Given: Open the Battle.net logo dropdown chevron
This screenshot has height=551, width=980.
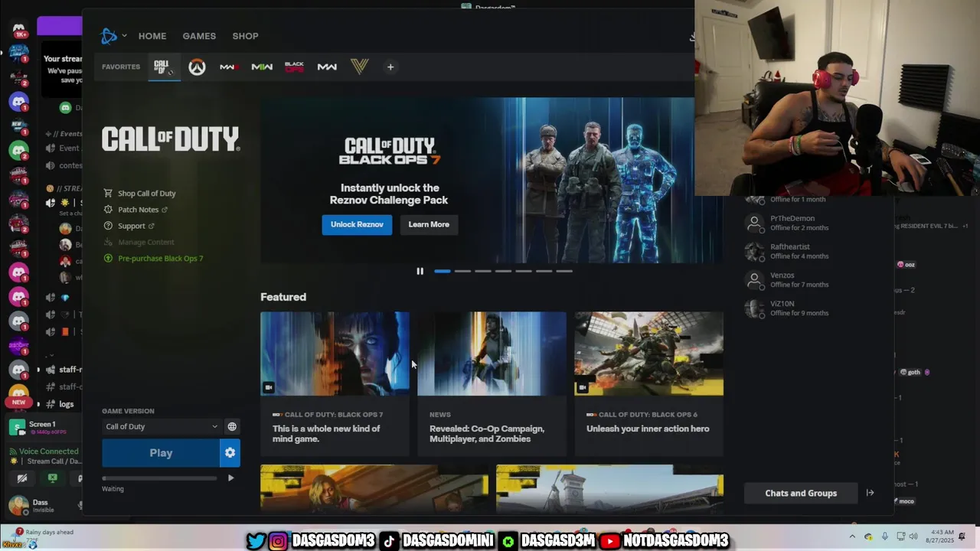Looking at the screenshot, I should click(x=124, y=36).
